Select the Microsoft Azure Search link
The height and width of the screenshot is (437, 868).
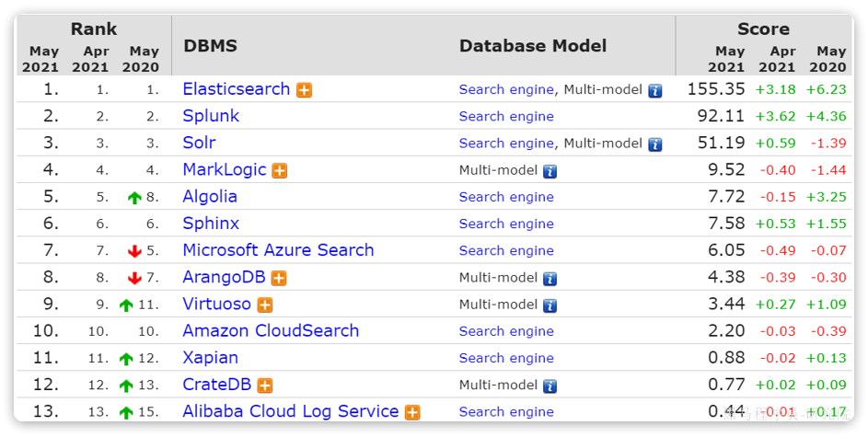[x=278, y=250]
